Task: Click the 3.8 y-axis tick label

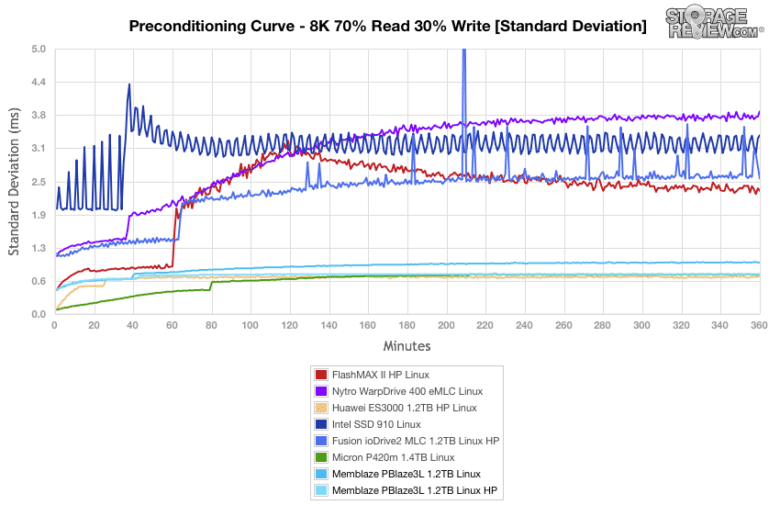Action: click(38, 115)
